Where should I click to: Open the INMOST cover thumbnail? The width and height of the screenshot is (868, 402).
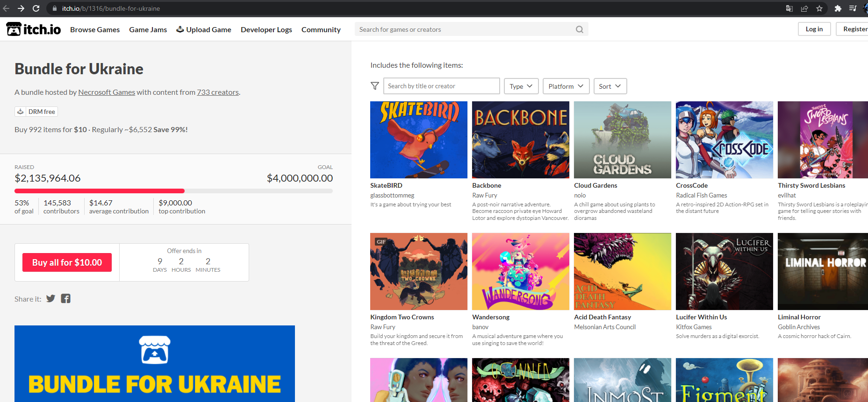pos(623,380)
